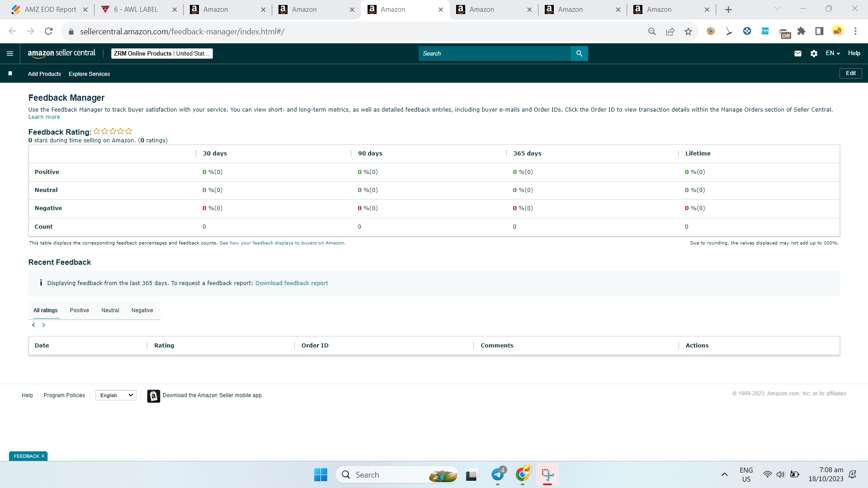Open clock and date in taskbar
The height and width of the screenshot is (488, 868).
(x=826, y=474)
